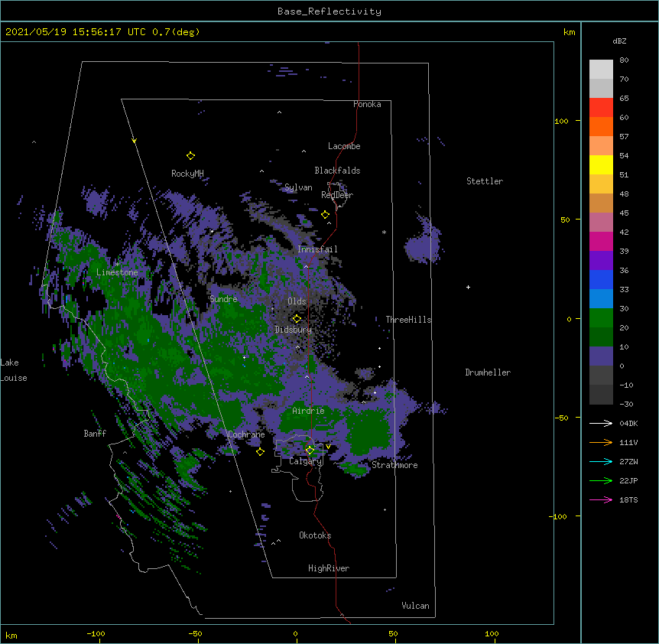
Task: Click the Blackfalds label
Action: [337, 171]
